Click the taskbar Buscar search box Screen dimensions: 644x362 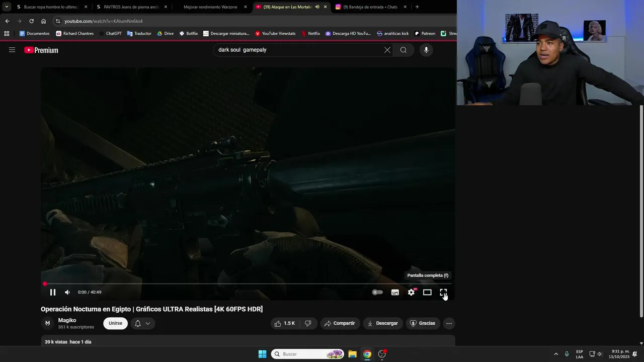(x=308, y=354)
